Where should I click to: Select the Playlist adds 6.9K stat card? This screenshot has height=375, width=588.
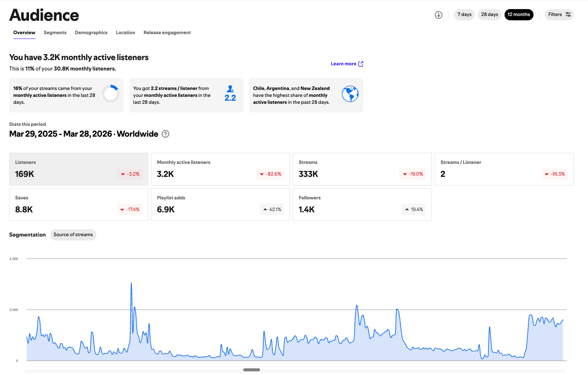click(x=220, y=205)
